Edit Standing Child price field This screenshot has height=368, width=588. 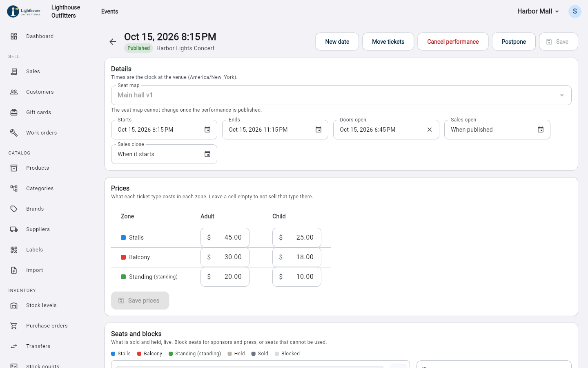click(x=297, y=277)
